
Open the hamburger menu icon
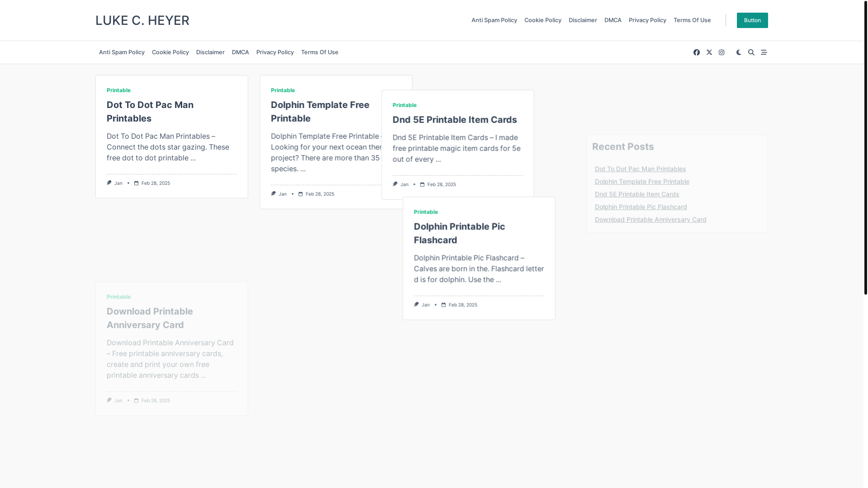pos(764,52)
